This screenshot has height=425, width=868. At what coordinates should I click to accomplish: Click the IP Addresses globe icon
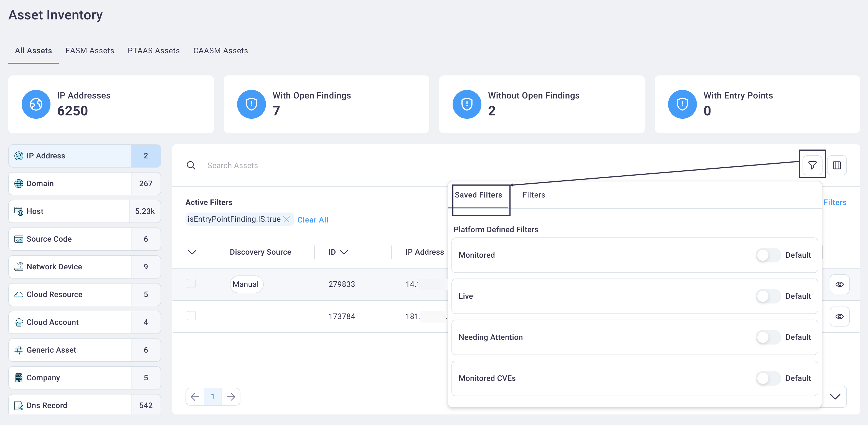pyautogui.click(x=36, y=104)
